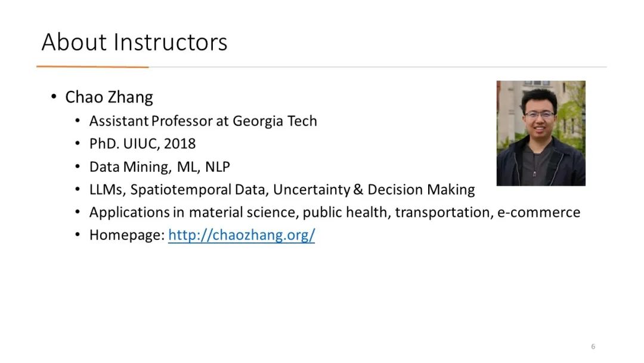
Task: Click the word 'e-commerce' in applications line
Action: [539, 212]
